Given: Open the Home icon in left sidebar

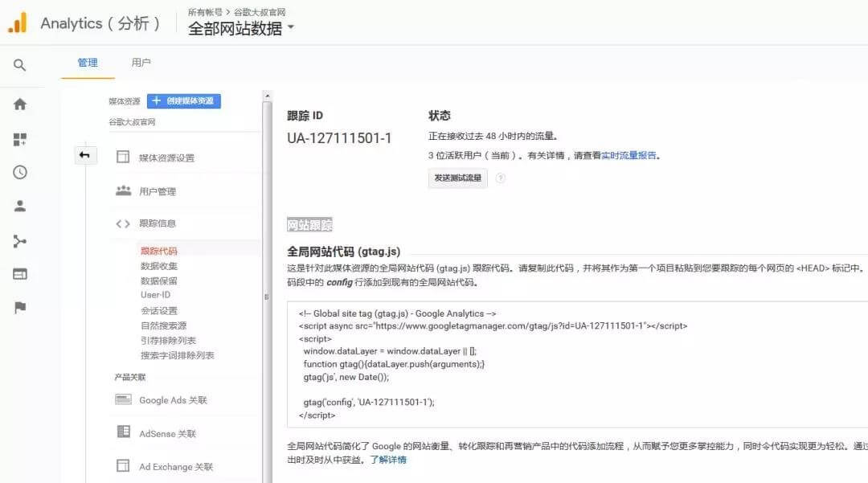Looking at the screenshot, I should 20,104.
